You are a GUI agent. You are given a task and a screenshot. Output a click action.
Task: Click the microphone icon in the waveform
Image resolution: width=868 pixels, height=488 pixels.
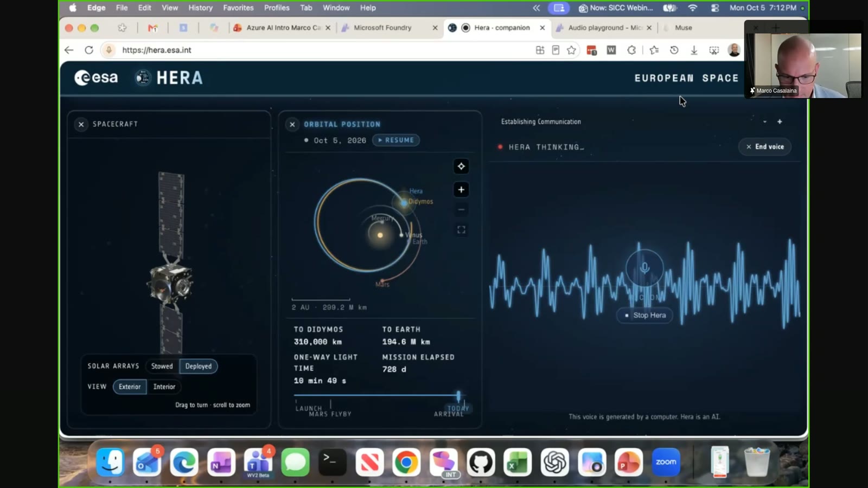pyautogui.click(x=644, y=268)
